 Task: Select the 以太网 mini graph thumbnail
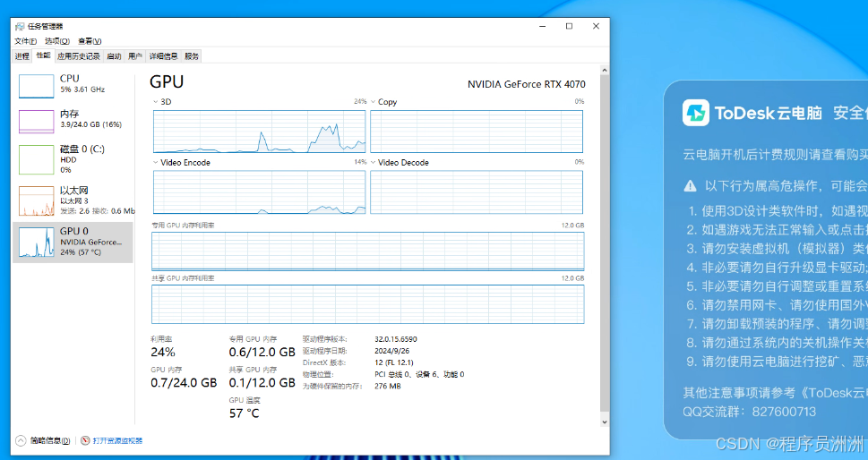coord(37,200)
